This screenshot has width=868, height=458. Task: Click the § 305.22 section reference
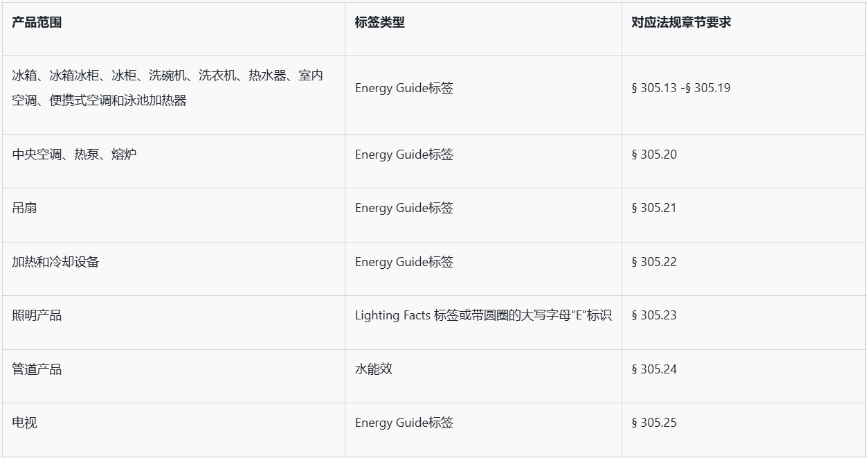[653, 262]
